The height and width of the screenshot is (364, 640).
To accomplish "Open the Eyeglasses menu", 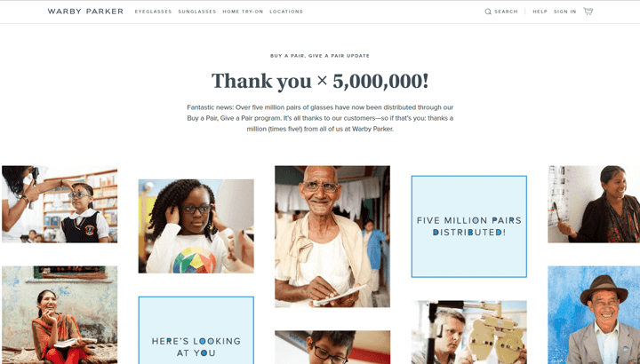I will [154, 12].
